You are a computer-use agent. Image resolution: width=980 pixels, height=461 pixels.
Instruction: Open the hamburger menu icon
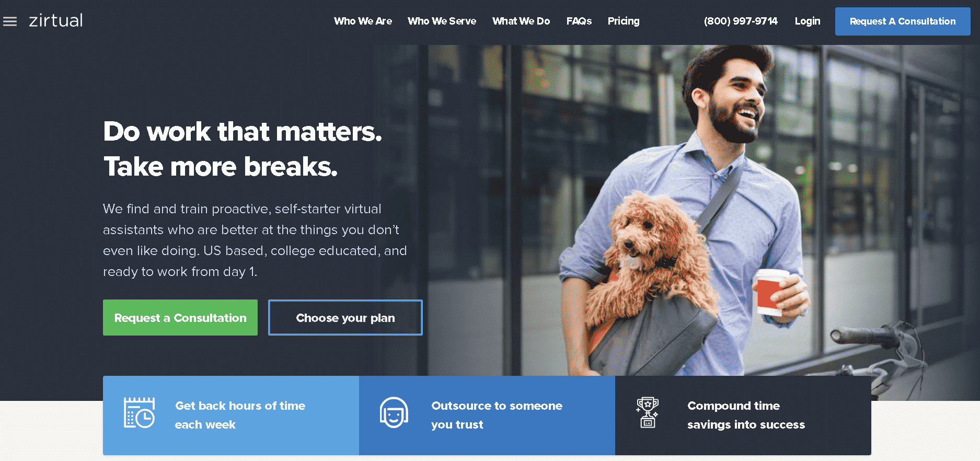[x=10, y=21]
